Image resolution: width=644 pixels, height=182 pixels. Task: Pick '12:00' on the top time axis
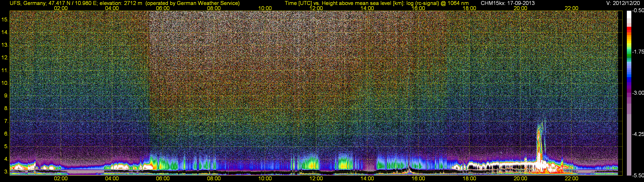tap(316, 8)
